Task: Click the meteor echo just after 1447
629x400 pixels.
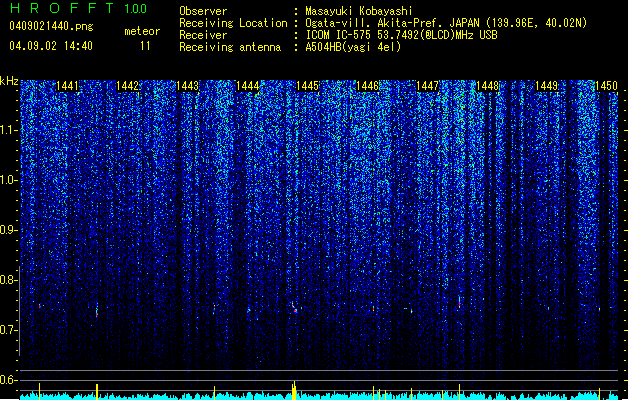Action: point(459,302)
